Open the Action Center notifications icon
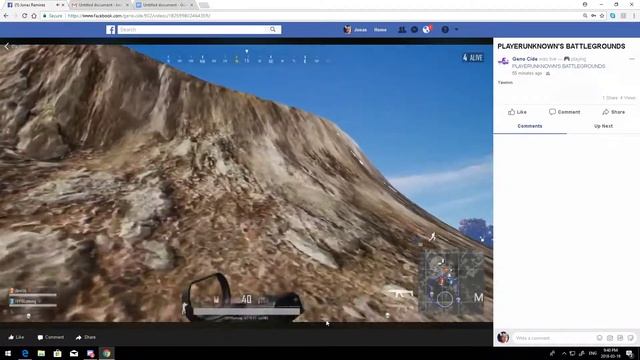This screenshot has width=640, height=360. click(630, 353)
